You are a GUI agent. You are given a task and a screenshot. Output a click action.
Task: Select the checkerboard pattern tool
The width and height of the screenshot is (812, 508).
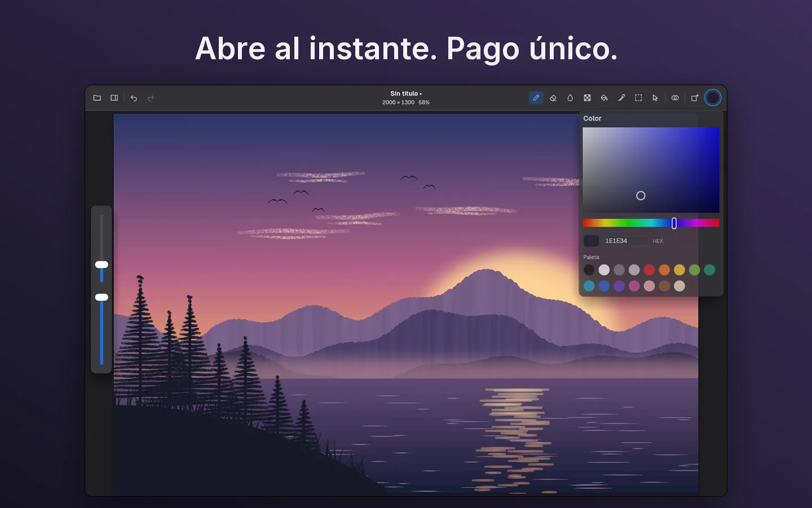587,98
